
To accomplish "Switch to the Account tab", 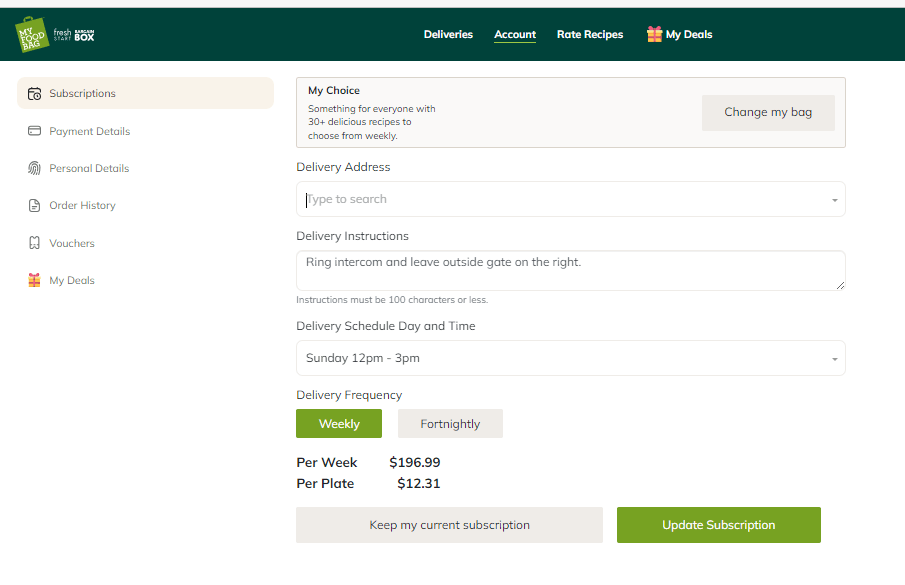I will 514,34.
